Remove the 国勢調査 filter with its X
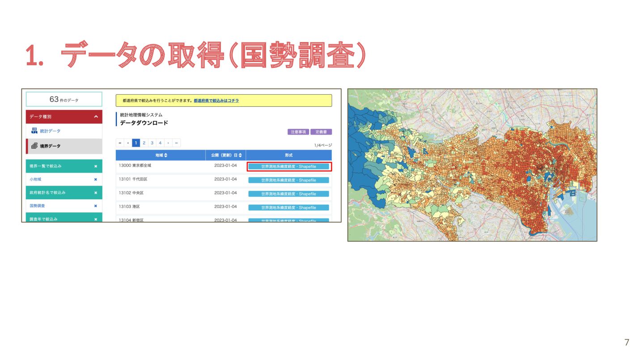 [96, 206]
